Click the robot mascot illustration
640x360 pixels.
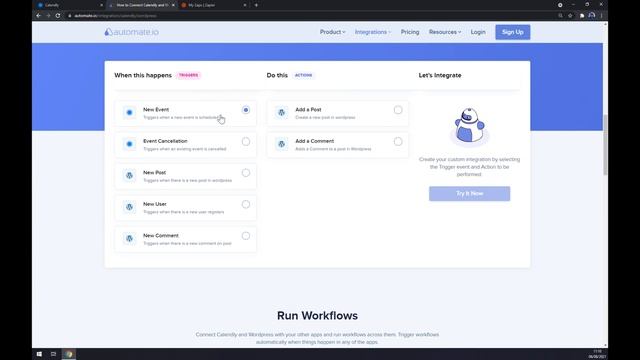point(469,126)
